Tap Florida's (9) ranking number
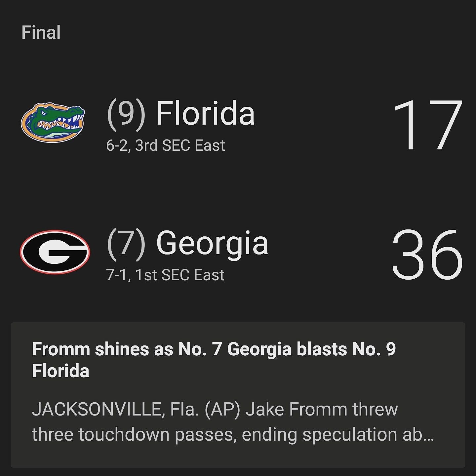The width and height of the screenshot is (476, 476). (x=126, y=113)
